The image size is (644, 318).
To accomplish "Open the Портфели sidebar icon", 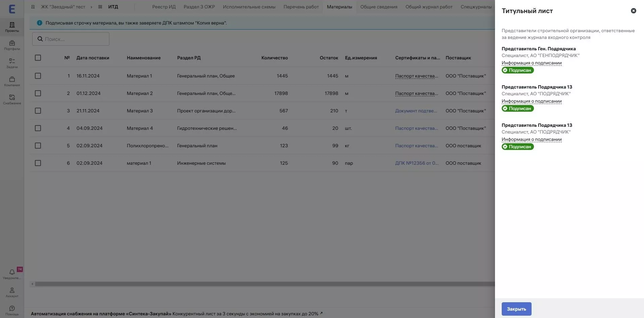I will click(12, 45).
